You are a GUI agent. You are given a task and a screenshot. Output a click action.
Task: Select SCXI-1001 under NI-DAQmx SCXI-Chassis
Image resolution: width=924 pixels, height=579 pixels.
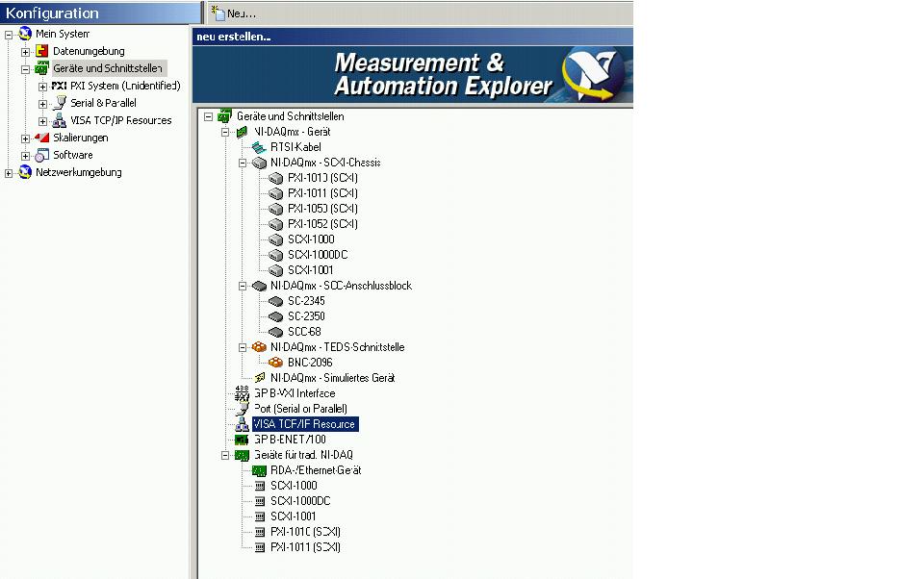click(311, 269)
